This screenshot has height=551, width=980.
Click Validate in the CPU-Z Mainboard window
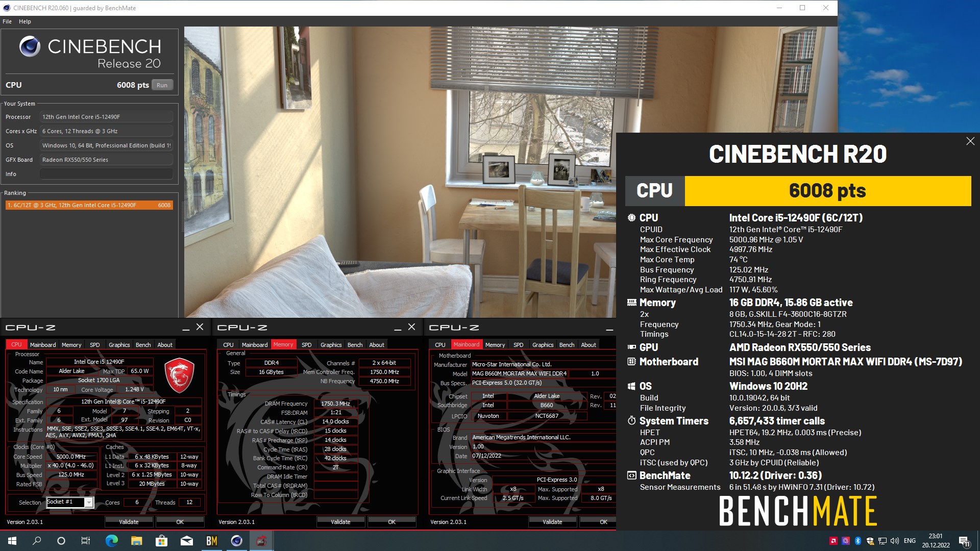click(x=552, y=522)
